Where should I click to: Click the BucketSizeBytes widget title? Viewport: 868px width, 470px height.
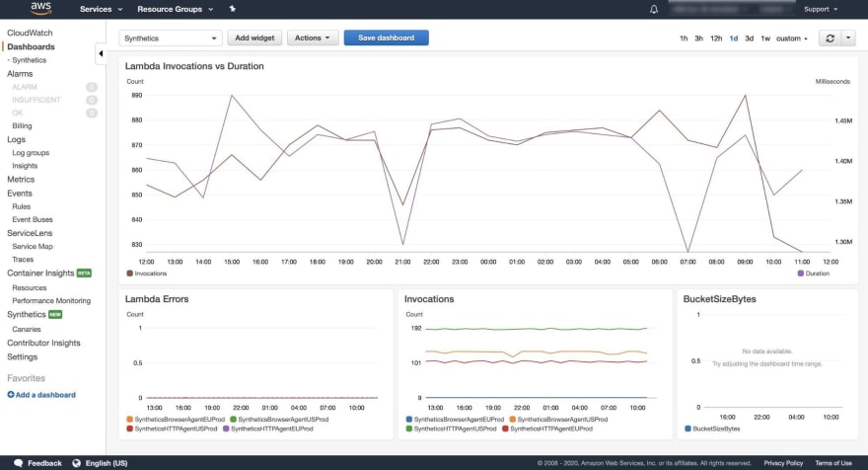(x=720, y=299)
